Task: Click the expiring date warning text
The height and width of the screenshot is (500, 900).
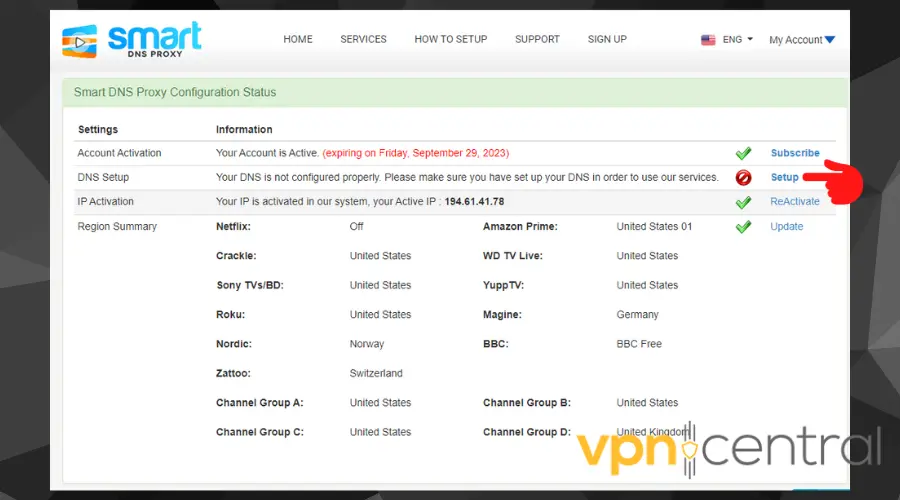Action: click(x=416, y=153)
